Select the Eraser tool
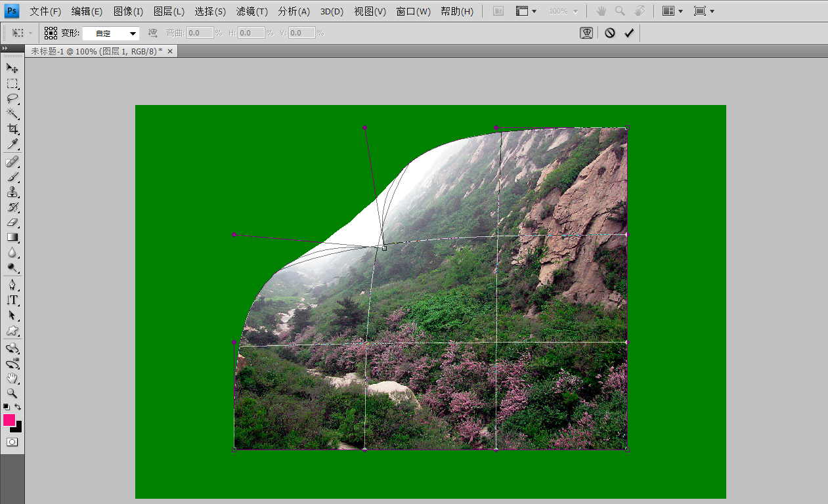828x504 pixels. [12, 222]
